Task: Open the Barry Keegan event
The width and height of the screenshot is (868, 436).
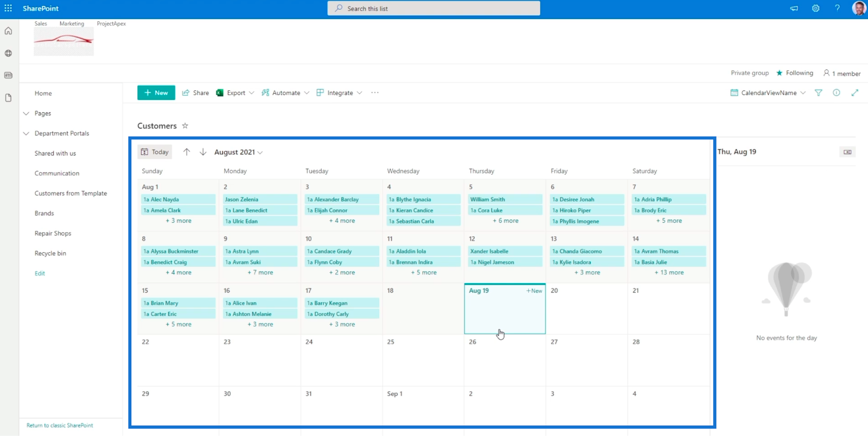Action: point(342,303)
